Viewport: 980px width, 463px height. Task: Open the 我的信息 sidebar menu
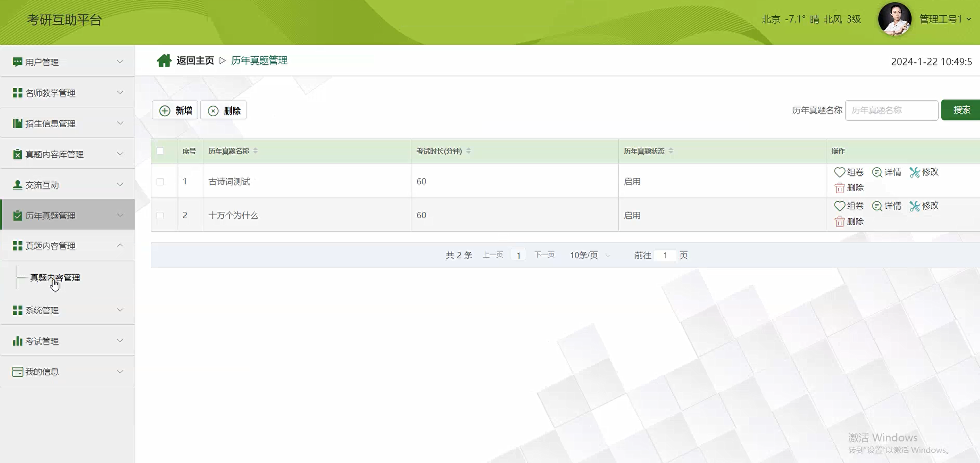pyautogui.click(x=67, y=372)
